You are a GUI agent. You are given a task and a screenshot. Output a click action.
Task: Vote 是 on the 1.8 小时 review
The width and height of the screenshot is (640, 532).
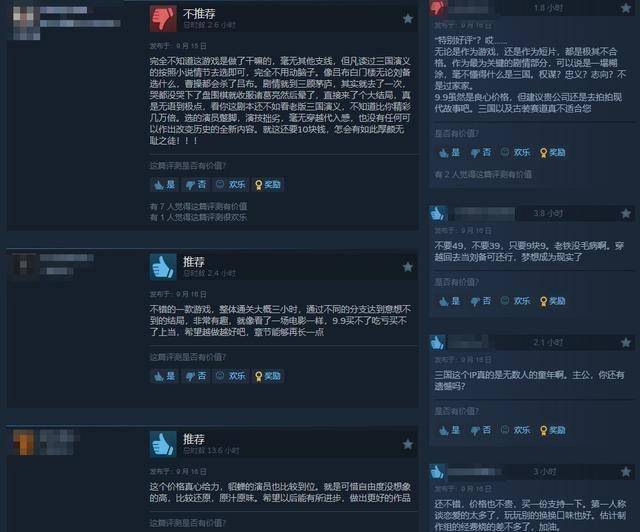(449, 152)
